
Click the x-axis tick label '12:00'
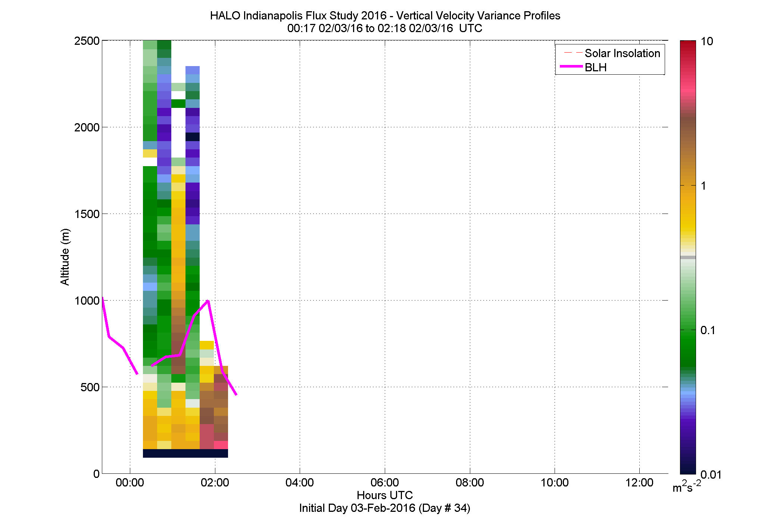[640, 483]
